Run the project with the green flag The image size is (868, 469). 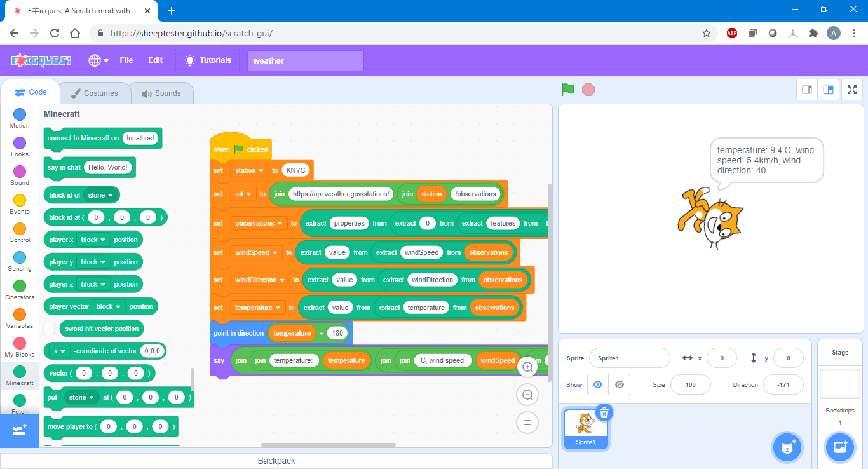click(x=567, y=90)
